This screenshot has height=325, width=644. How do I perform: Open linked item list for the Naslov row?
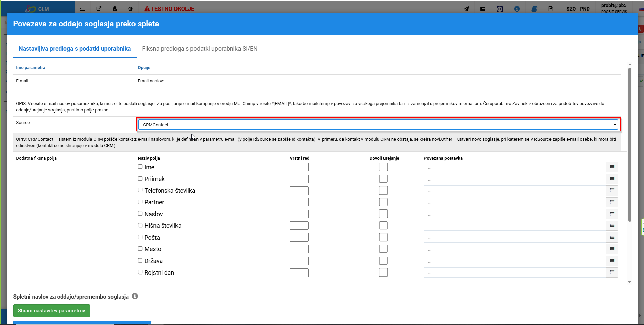point(612,214)
